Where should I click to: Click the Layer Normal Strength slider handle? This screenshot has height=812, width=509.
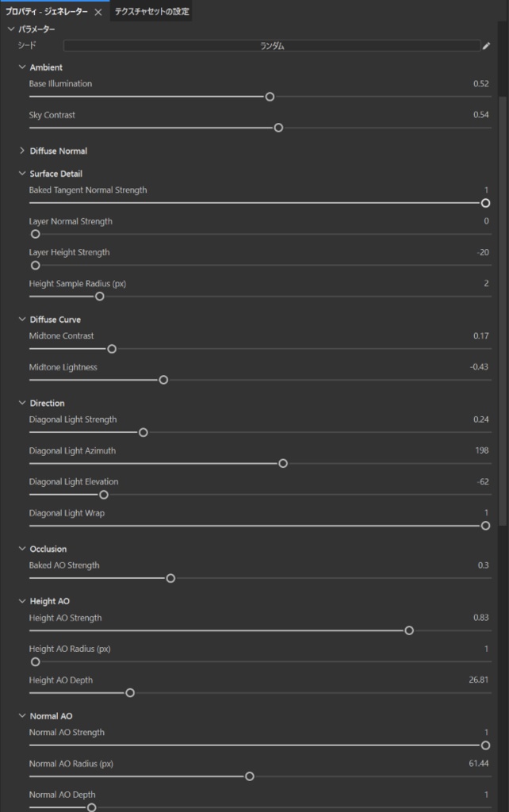[35, 234]
